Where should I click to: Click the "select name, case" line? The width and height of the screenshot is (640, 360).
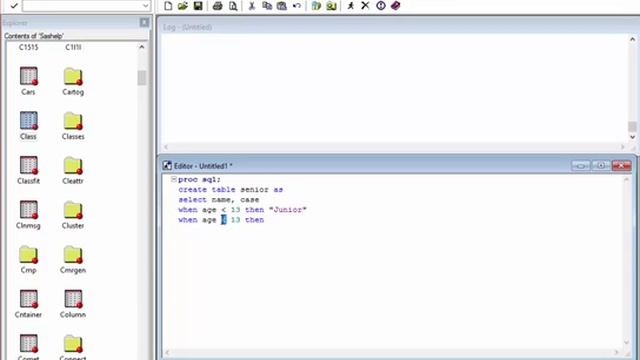(x=219, y=200)
